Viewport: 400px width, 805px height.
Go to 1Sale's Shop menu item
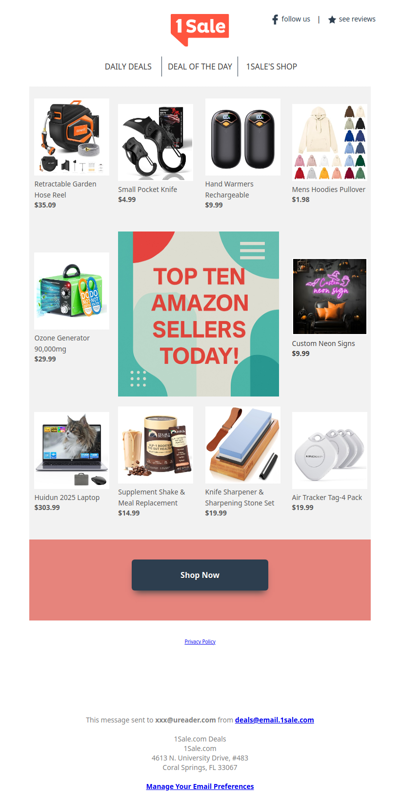coord(272,67)
